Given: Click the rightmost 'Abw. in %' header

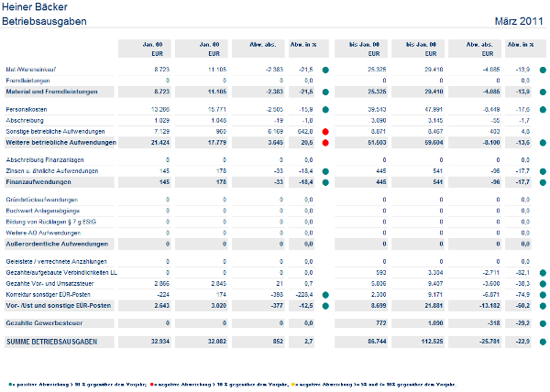Looking at the screenshot, I should (x=525, y=49).
